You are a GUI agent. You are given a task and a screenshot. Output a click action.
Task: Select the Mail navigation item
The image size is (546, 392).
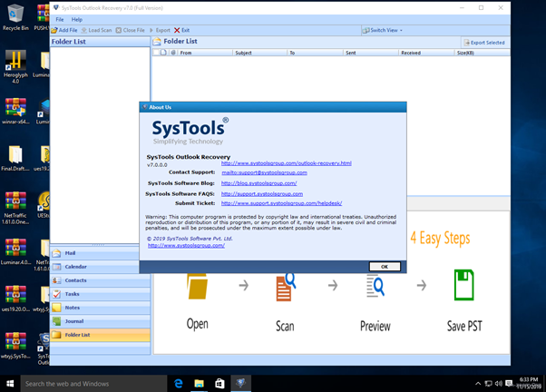point(100,253)
